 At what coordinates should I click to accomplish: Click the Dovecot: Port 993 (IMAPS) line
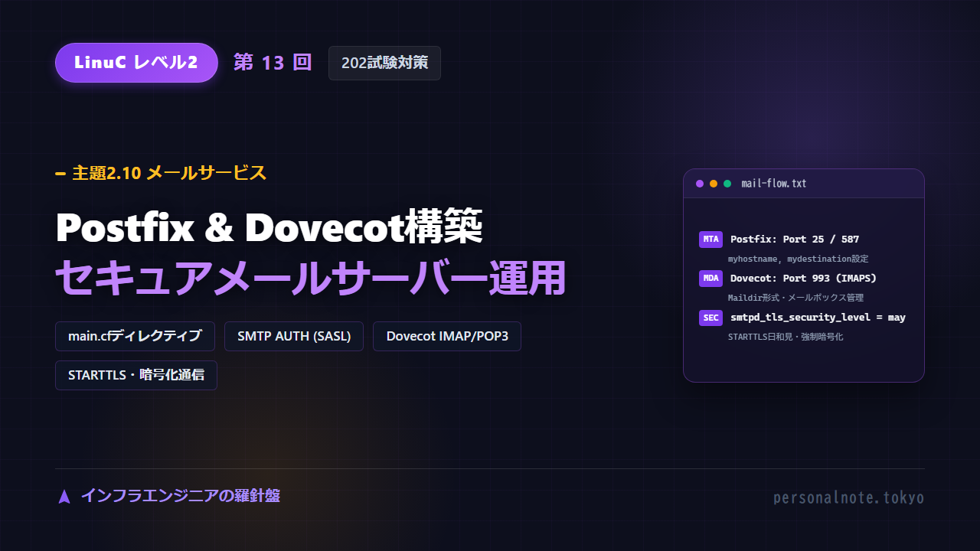pos(803,279)
